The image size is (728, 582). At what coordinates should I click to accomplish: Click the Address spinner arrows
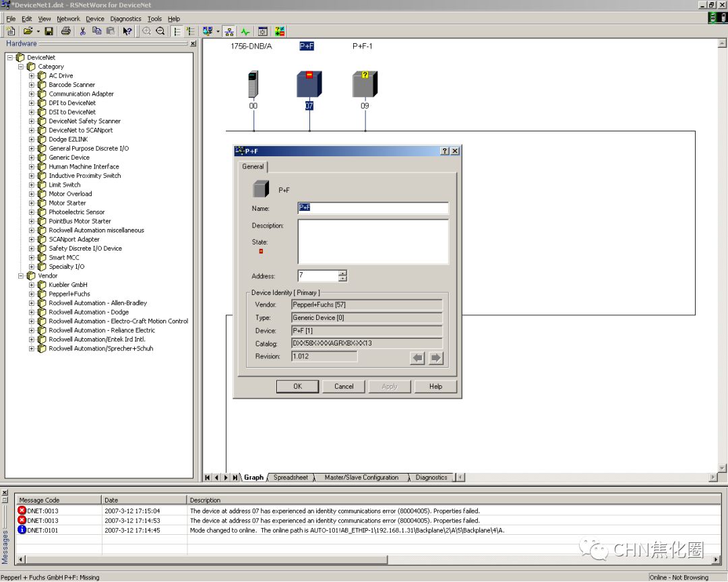(x=342, y=276)
